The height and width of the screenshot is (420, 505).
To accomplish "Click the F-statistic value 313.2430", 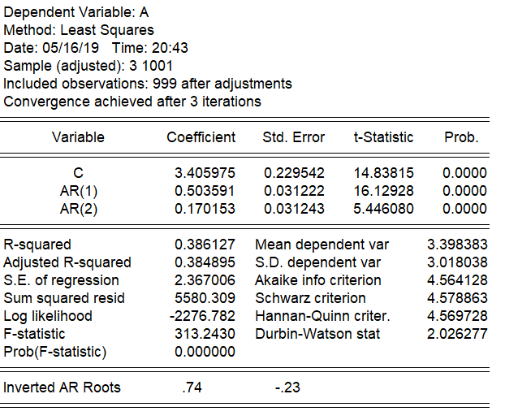I will (205, 334).
